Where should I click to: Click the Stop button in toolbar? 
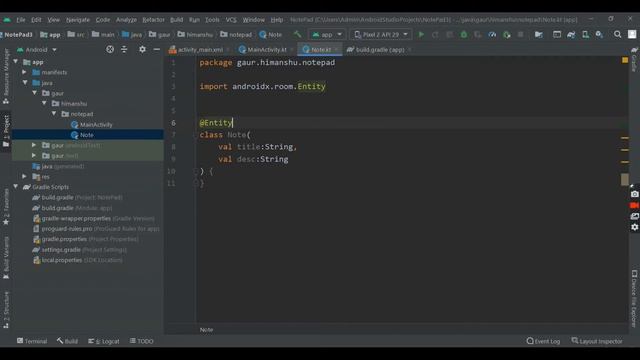pos(520,35)
